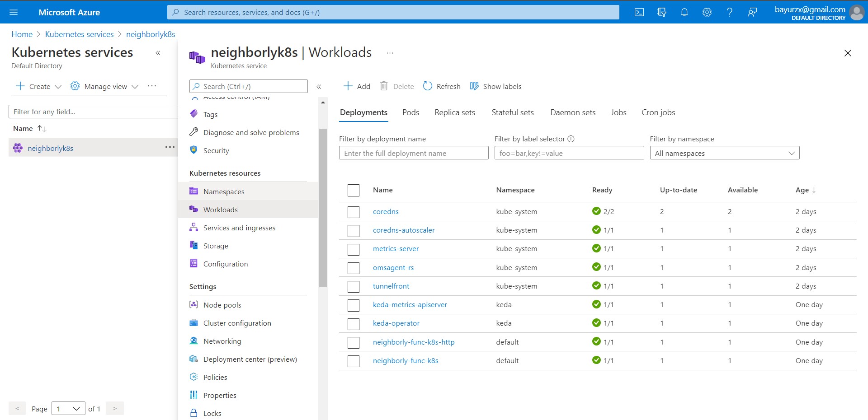Launch Cloud Shell from top bar
Screen dimensions: 868x420
click(639, 12)
